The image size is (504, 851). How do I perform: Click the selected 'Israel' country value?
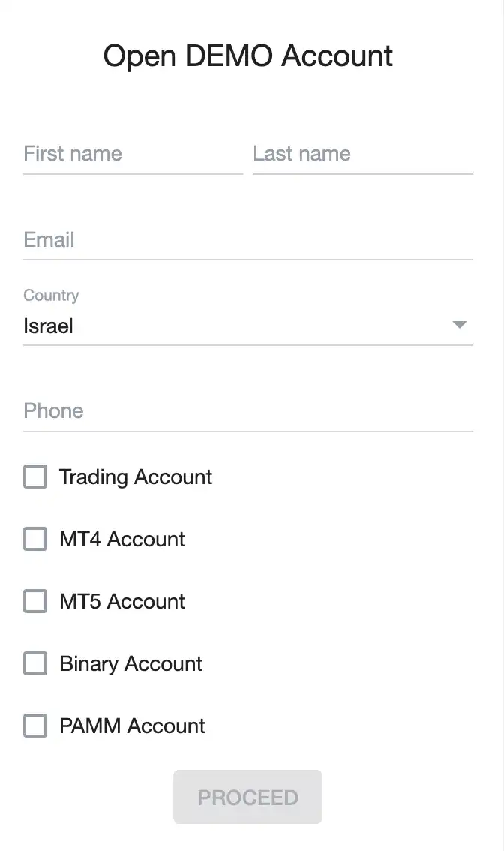coord(49,326)
